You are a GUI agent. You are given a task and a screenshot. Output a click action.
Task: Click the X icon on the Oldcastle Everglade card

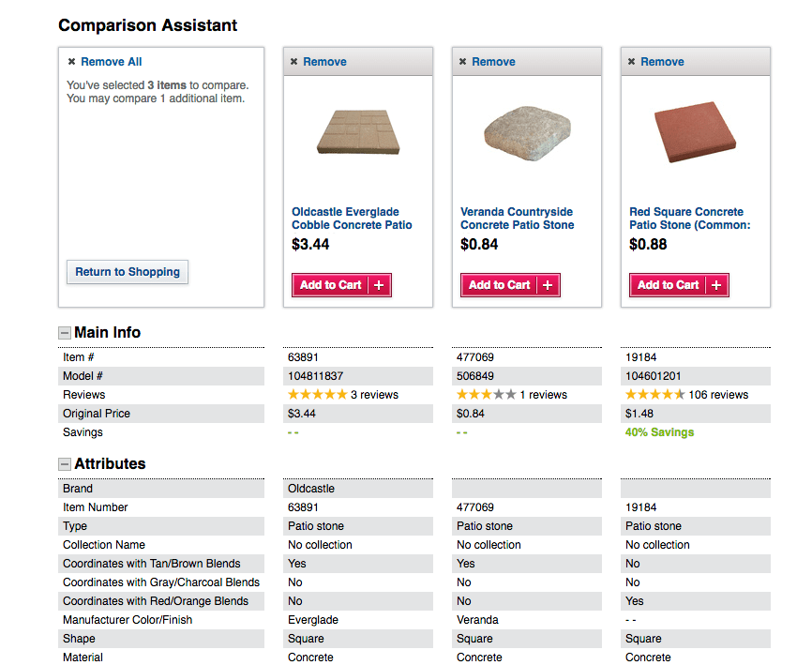point(293,62)
